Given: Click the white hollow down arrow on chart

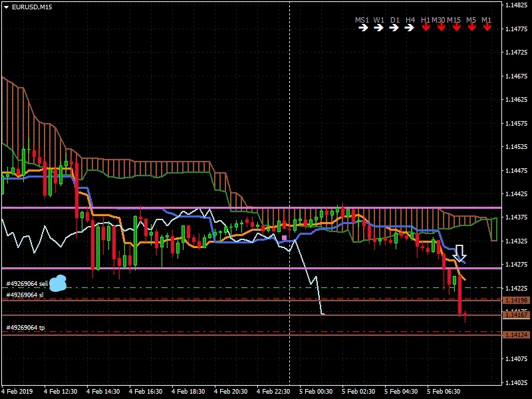Looking at the screenshot, I should [460, 253].
